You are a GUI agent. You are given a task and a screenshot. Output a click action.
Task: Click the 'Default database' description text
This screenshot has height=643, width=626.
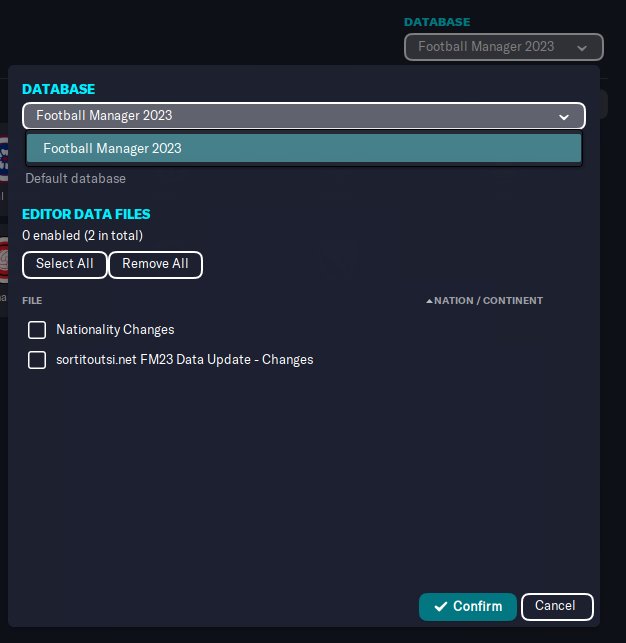point(75,178)
